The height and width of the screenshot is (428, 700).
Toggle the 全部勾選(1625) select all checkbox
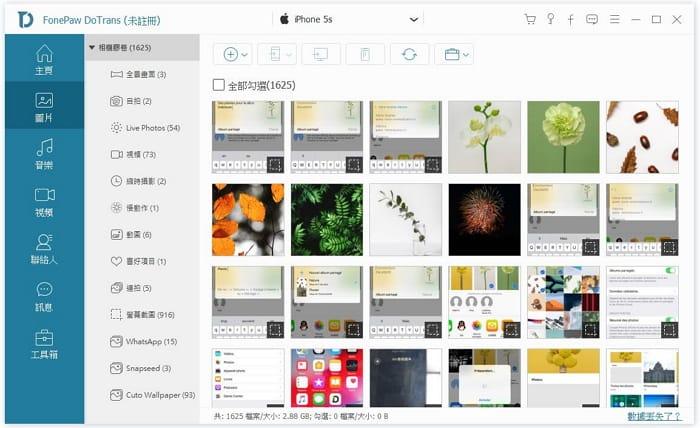click(x=218, y=85)
